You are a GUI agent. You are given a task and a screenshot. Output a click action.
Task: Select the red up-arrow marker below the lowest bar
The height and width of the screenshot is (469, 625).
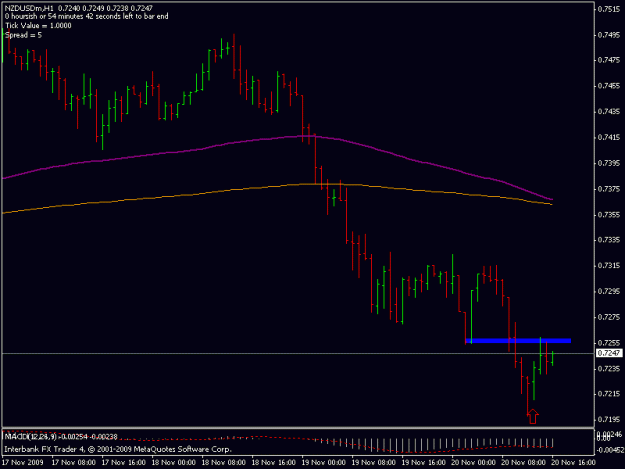click(x=533, y=417)
